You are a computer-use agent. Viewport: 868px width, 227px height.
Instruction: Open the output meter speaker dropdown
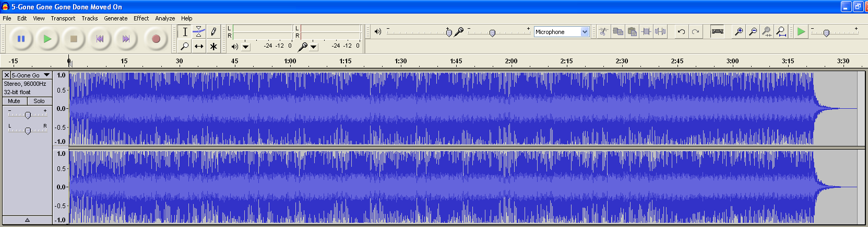246,47
